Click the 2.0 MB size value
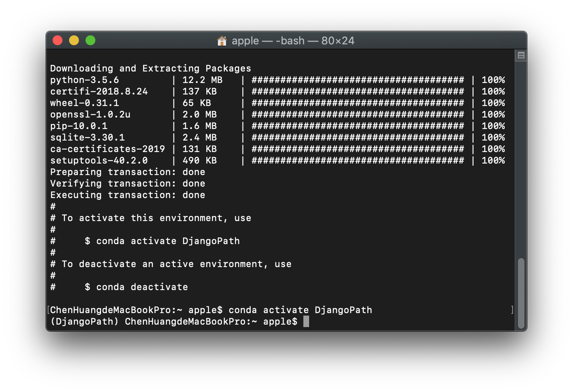 (199, 114)
